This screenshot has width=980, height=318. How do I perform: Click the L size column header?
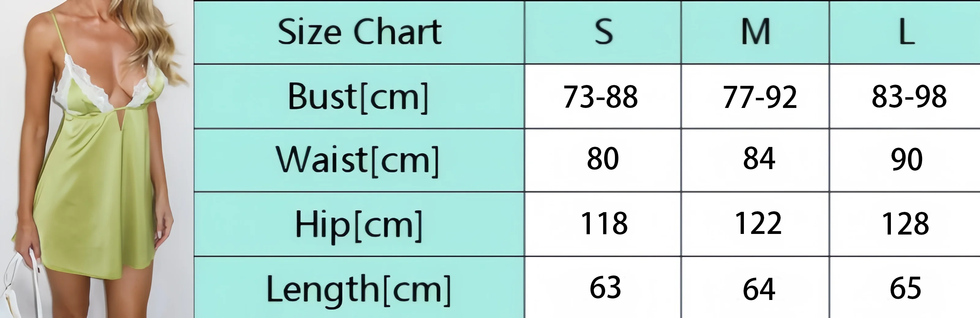coord(905,32)
